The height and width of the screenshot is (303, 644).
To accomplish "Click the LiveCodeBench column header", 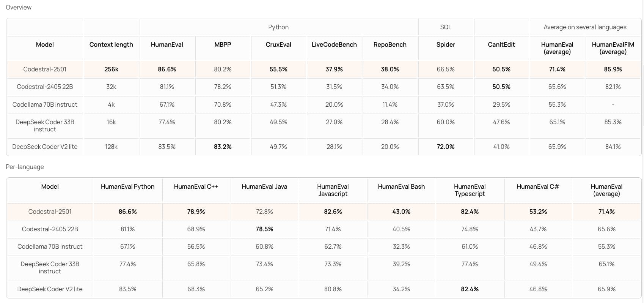I will pyautogui.click(x=334, y=44).
